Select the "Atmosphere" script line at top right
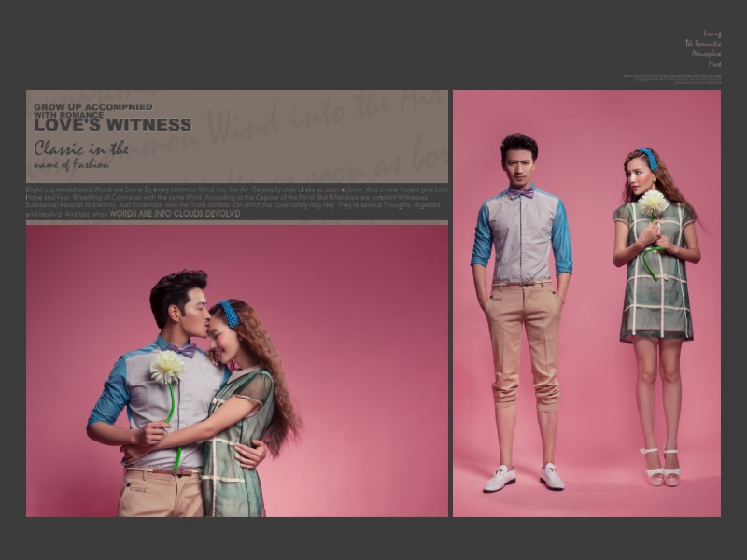Viewport: 747px width, 560px height. [x=706, y=54]
